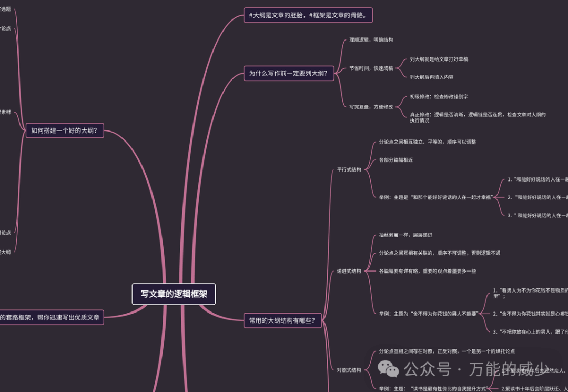Click the subtopic 写完复盘，方便修改
This screenshot has width=568, height=392.
(371, 107)
